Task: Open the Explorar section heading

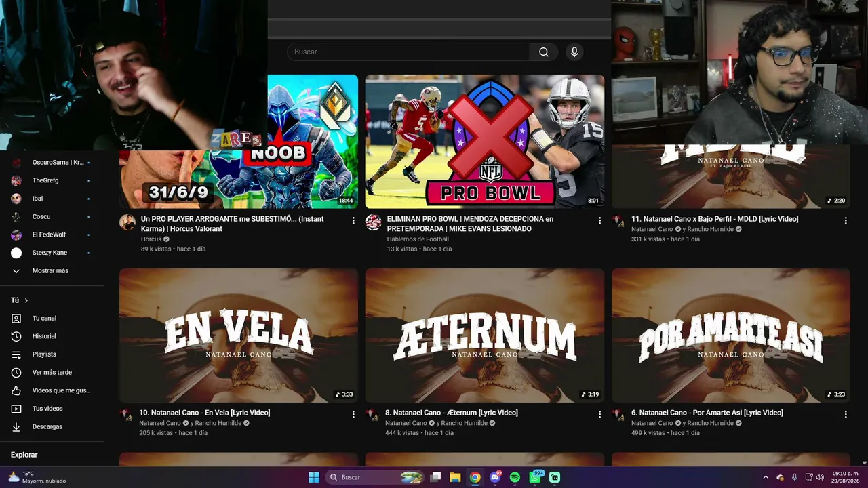Action: point(24,455)
